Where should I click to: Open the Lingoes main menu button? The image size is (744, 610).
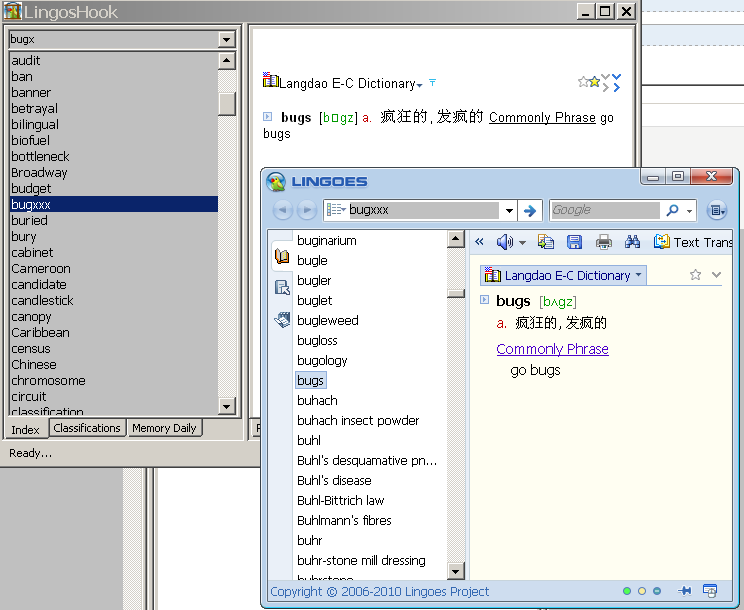pyautogui.click(x=716, y=210)
